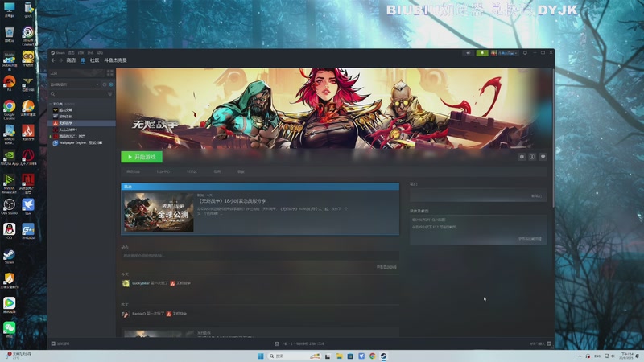This screenshot has height=362, width=644.
Task: Open the taskbar clock and date
Action: [627, 356]
